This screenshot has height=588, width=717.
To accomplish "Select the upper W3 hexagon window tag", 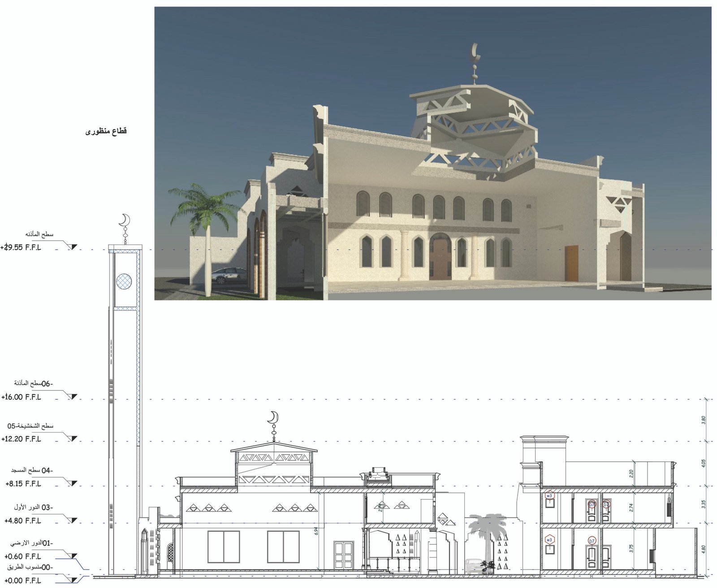I will 549,496.
